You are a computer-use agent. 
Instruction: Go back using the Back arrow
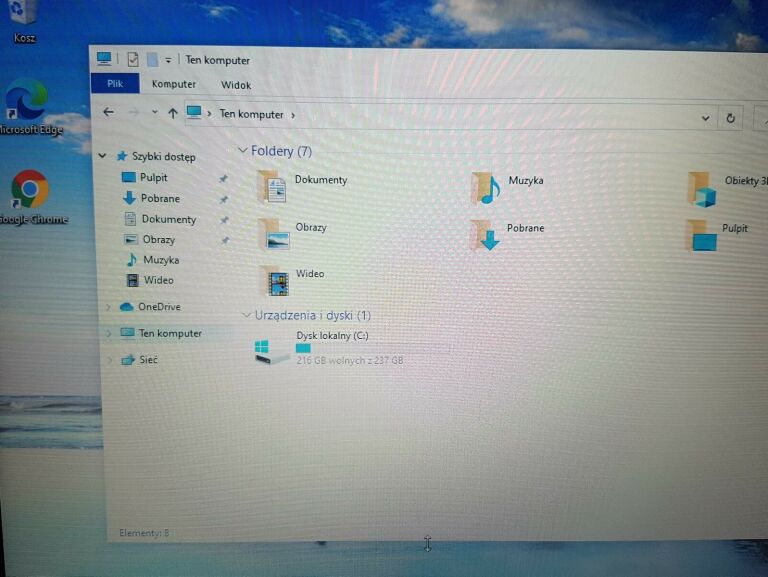click(x=109, y=113)
